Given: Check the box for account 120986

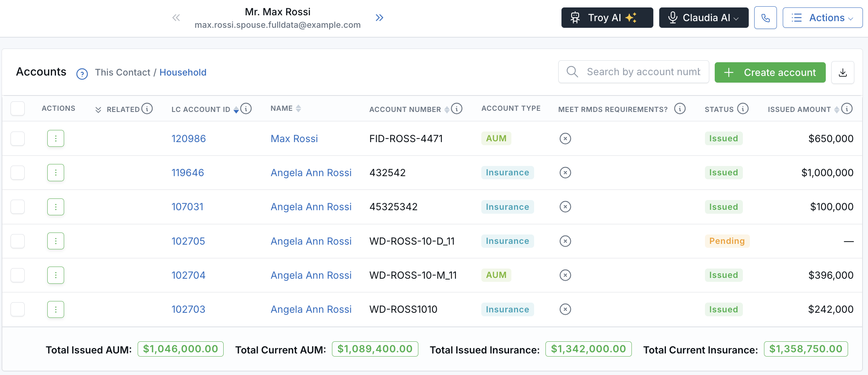Looking at the screenshot, I should [18, 139].
